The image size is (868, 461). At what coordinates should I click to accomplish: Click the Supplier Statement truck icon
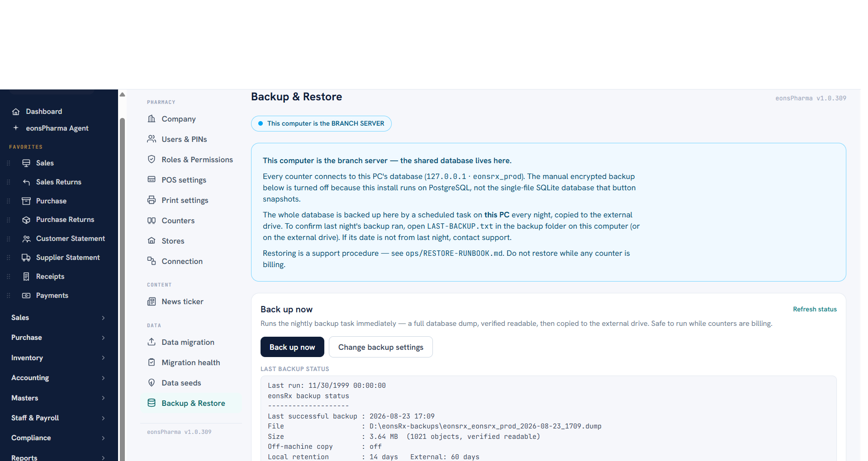(26, 258)
